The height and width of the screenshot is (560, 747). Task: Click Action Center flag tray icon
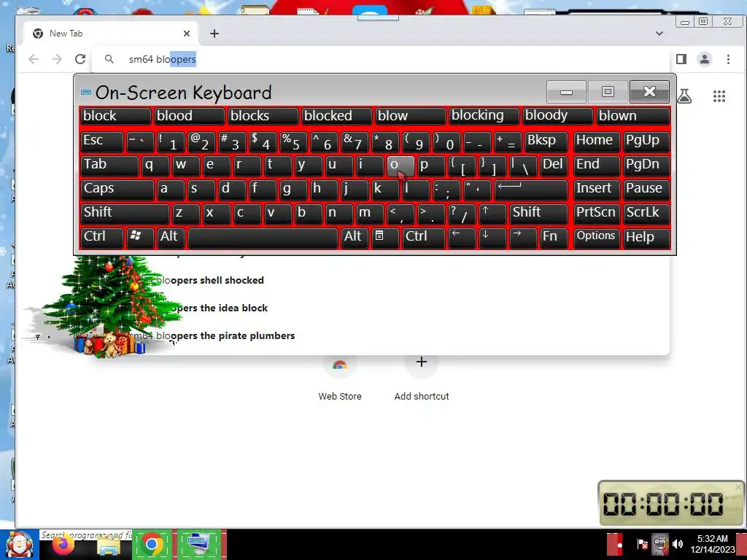(x=642, y=544)
